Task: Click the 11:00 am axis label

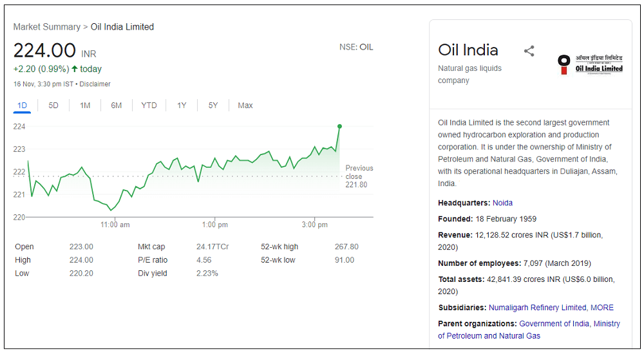Action: [x=115, y=225]
